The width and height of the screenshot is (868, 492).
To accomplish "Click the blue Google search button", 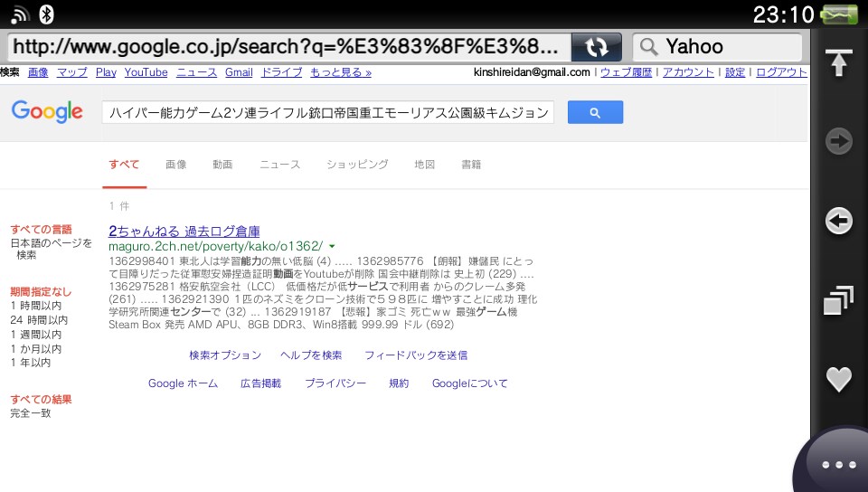I will (595, 112).
